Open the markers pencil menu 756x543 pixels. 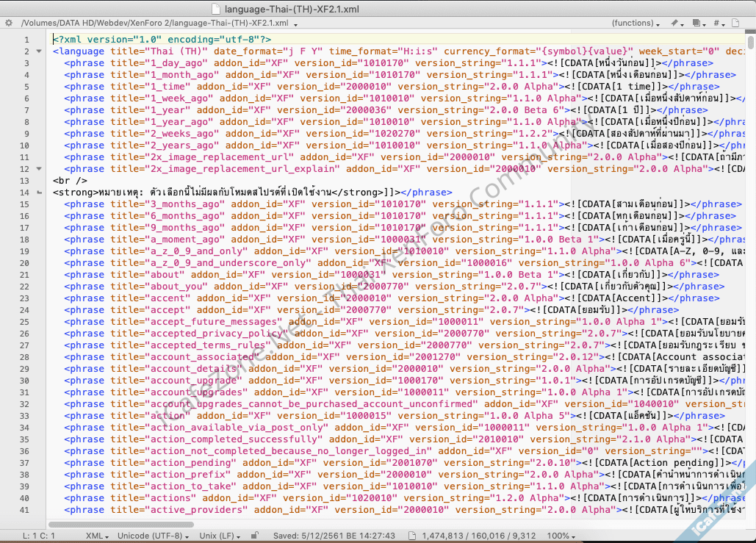pyautogui.click(x=677, y=23)
